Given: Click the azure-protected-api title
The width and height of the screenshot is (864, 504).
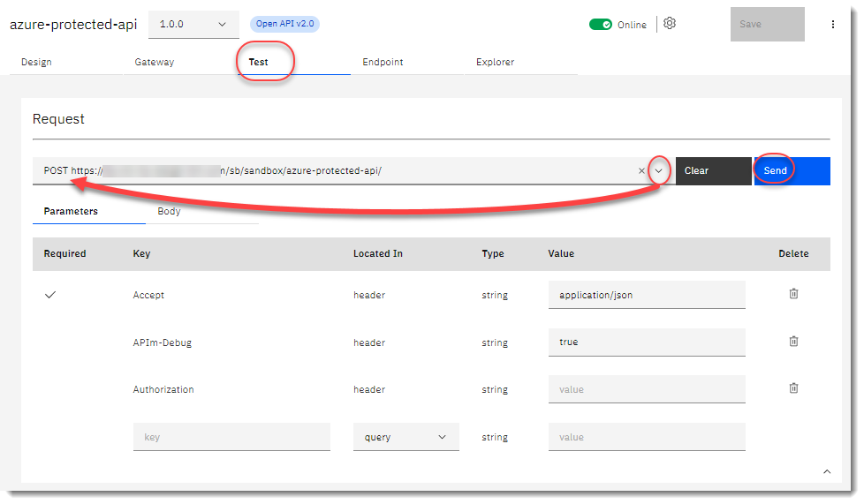Looking at the screenshot, I should [x=73, y=25].
